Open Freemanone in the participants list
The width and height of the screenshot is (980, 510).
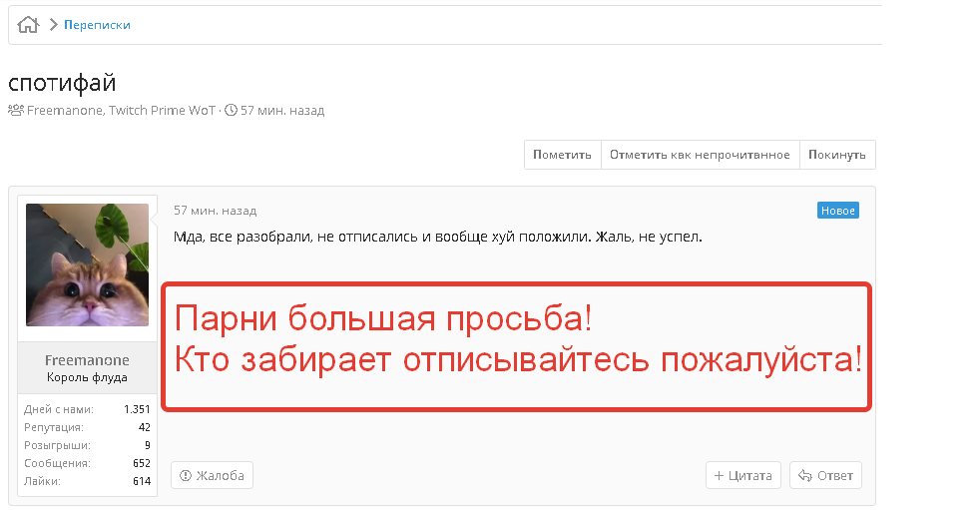pos(65,111)
